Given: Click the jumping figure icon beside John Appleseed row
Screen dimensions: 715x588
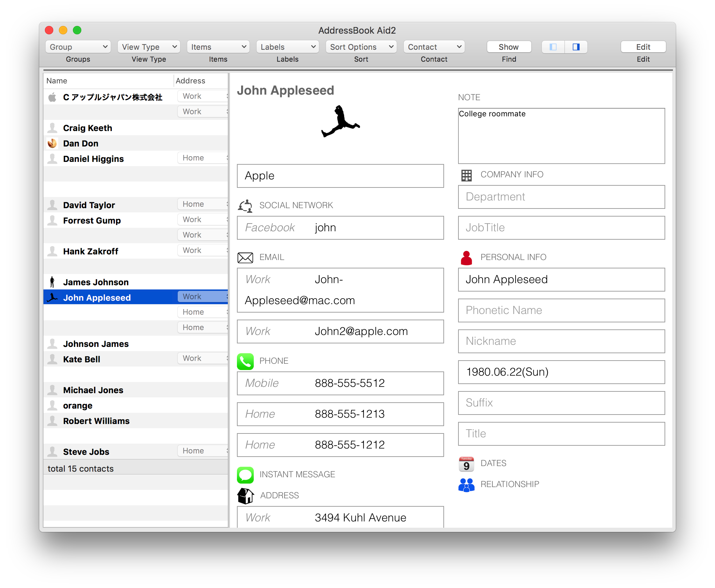Looking at the screenshot, I should 52,298.
